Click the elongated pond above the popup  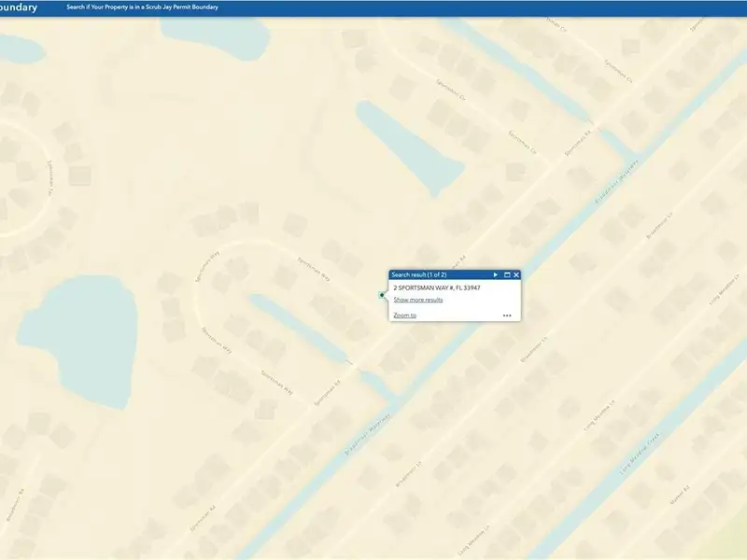pyautogui.click(x=409, y=145)
